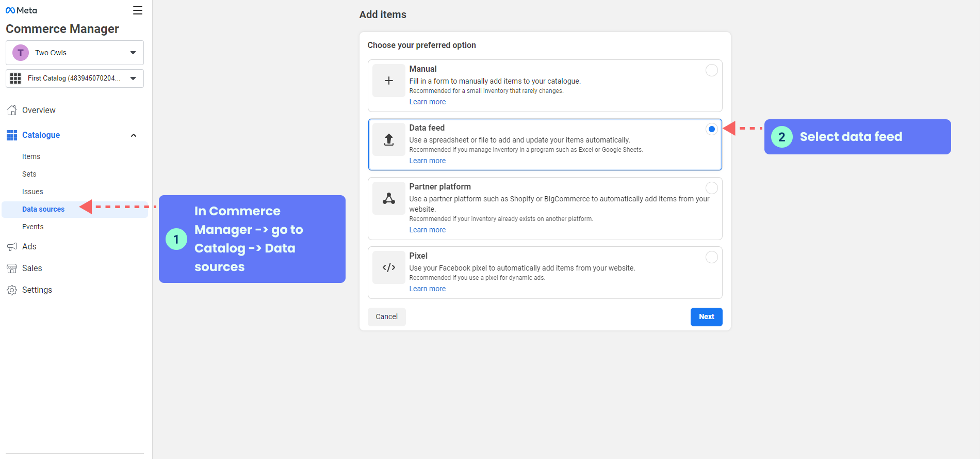Click Learn more under Pixel
The image size is (980, 459).
428,289
